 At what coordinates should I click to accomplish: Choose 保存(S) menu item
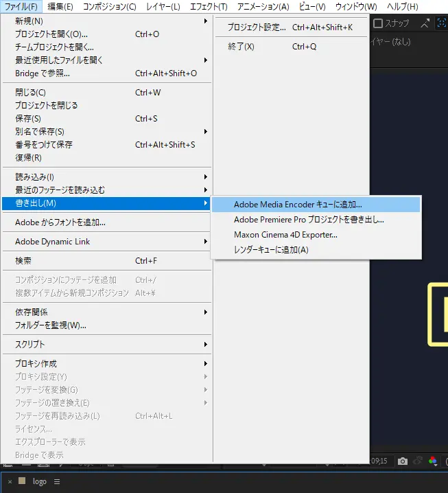coord(107,119)
